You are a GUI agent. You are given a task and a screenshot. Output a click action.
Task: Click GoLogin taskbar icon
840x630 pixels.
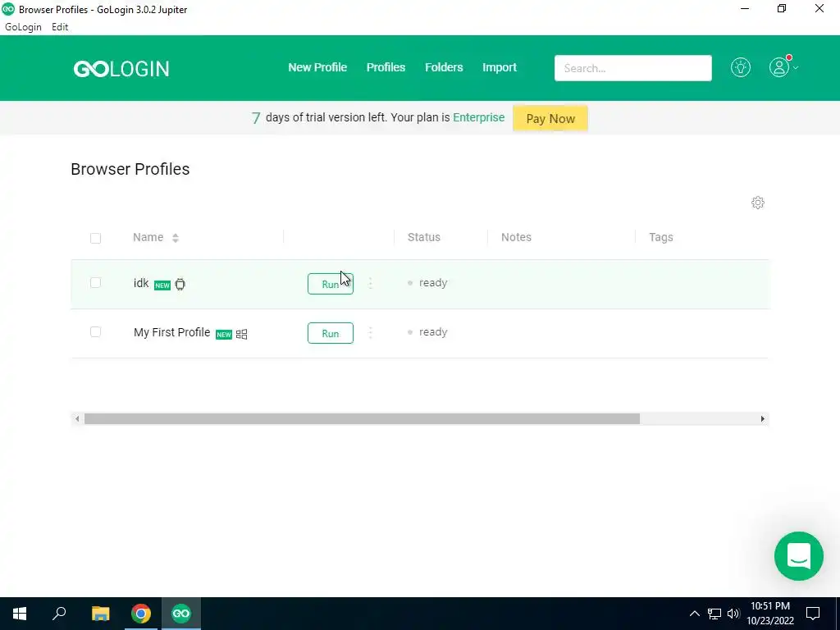[181, 614]
